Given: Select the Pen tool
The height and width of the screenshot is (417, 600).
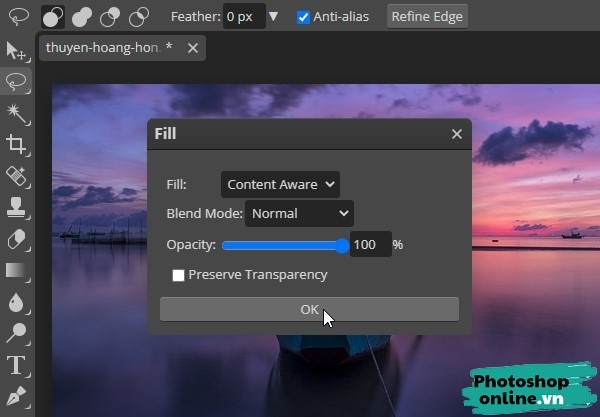Looking at the screenshot, I should coord(16,395).
